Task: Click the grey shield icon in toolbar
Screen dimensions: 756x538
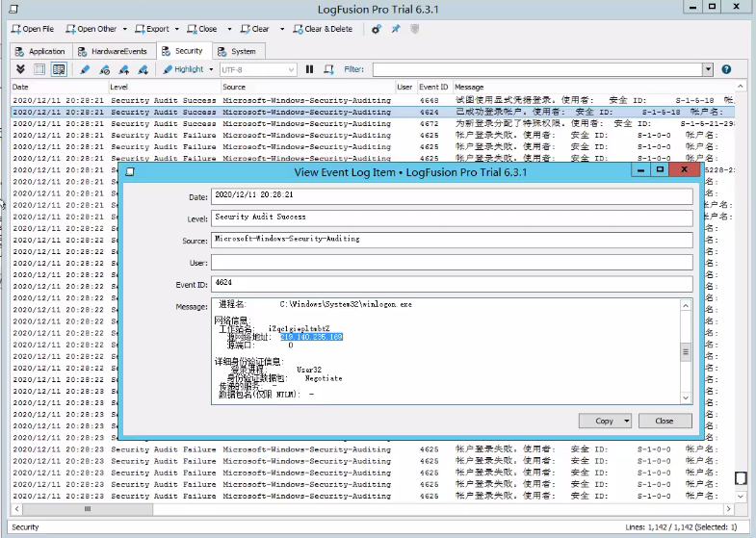Action: click(414, 29)
